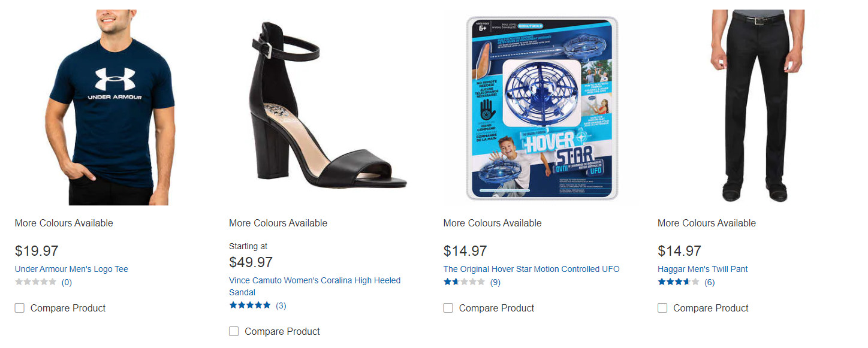Viewport: 868px width, 348px height.
Task: Open The Original Hover Star UFO link
Action: [x=531, y=269]
